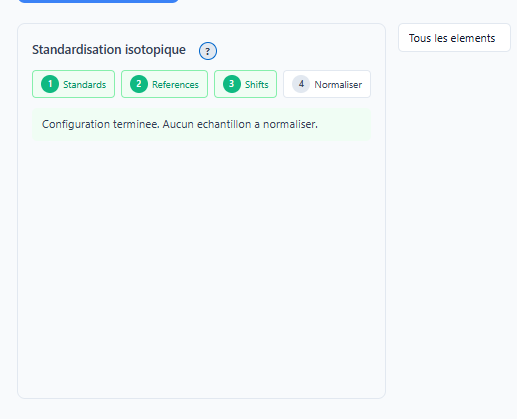
Task: Switch to step 4 Normaliser
Action: click(x=327, y=84)
